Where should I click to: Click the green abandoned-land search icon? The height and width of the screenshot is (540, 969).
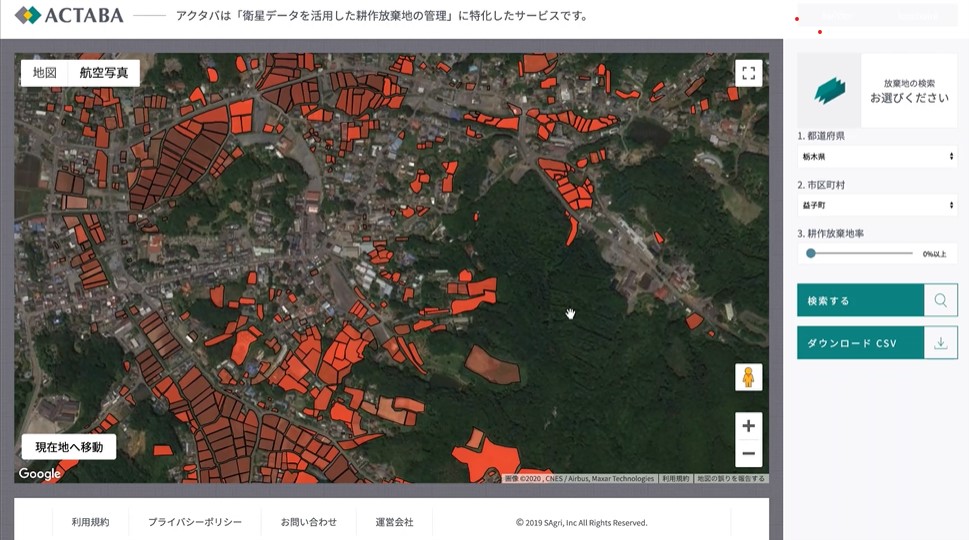[x=829, y=91]
